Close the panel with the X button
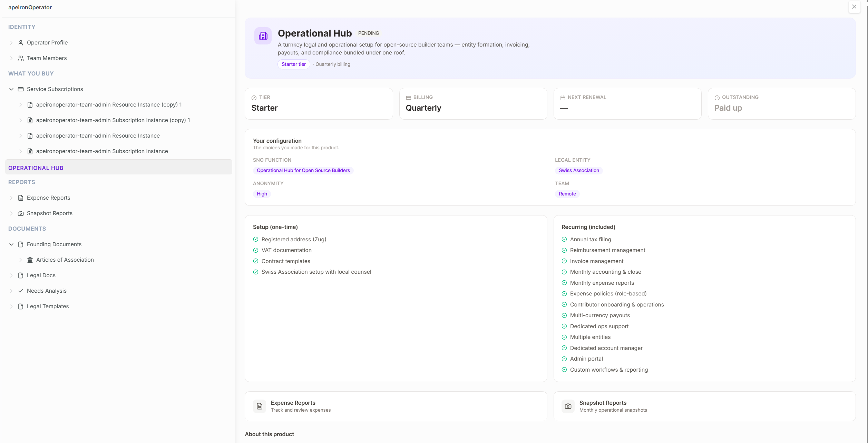The width and height of the screenshot is (868, 443). coord(854,7)
